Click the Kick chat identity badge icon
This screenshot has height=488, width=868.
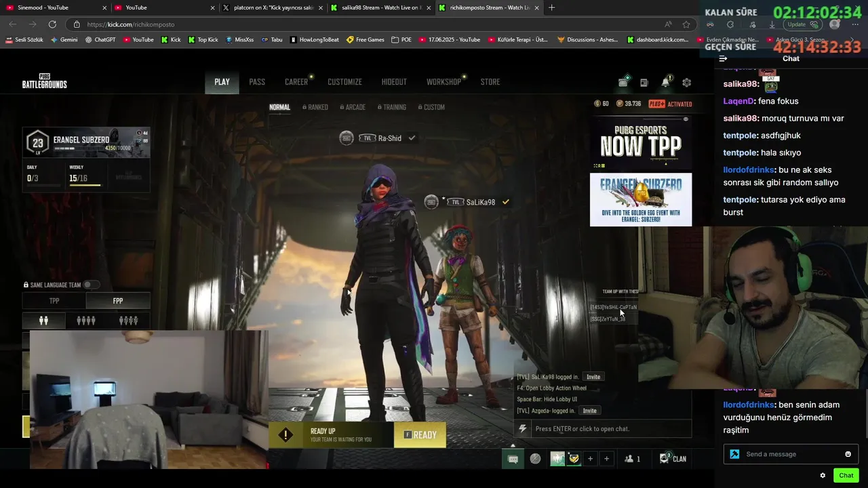(x=734, y=454)
